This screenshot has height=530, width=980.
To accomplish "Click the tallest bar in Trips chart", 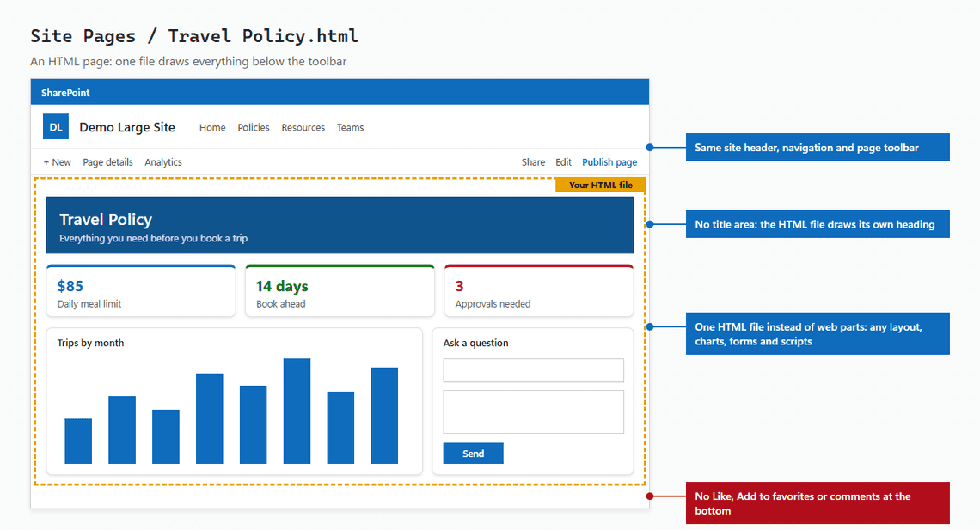I will tap(297, 411).
